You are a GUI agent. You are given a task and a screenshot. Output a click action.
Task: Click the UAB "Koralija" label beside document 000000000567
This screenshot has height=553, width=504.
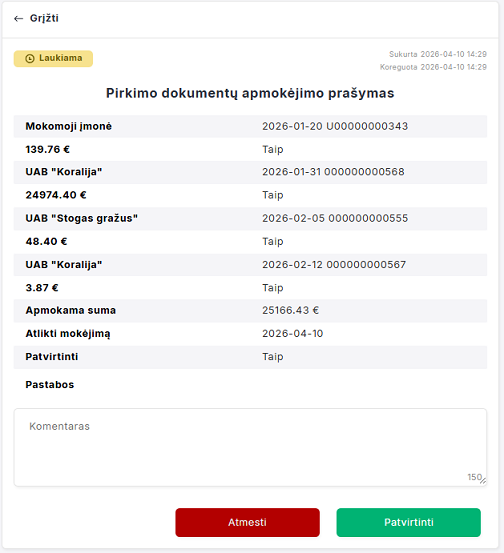click(64, 265)
